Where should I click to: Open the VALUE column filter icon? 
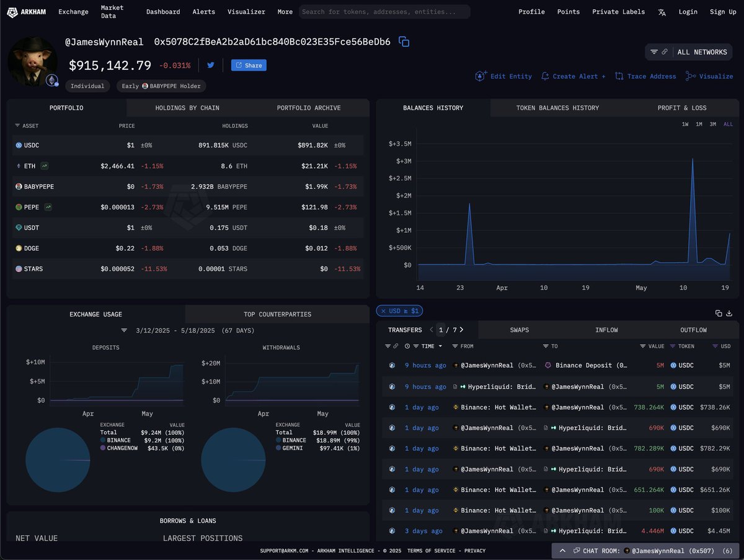tap(643, 346)
